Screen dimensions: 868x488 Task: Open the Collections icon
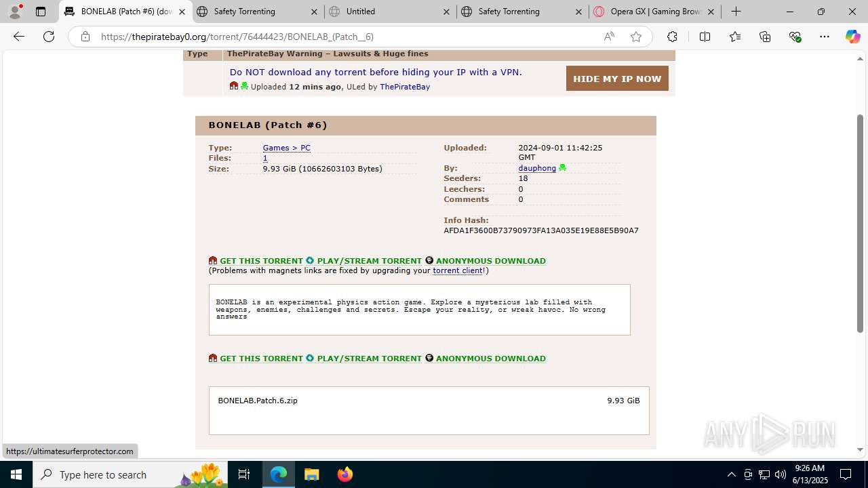pos(765,37)
